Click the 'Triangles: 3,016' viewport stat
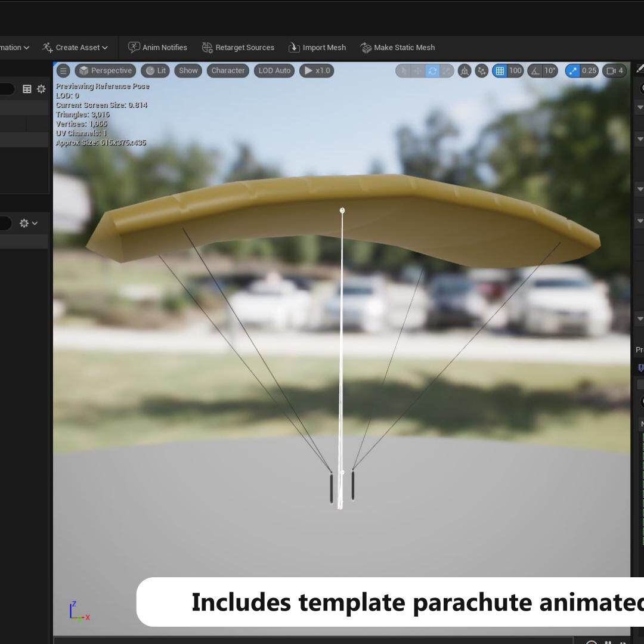This screenshot has width=644, height=644. (82, 114)
